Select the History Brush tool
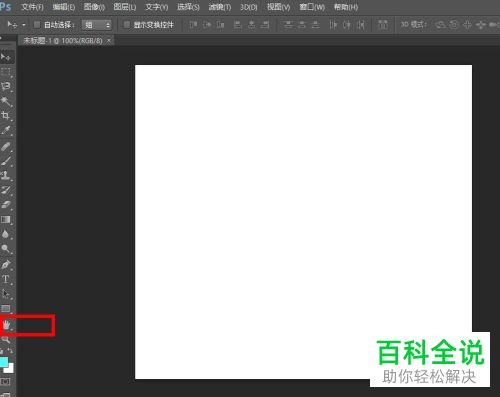This screenshot has height=397, width=500. [x=6, y=190]
